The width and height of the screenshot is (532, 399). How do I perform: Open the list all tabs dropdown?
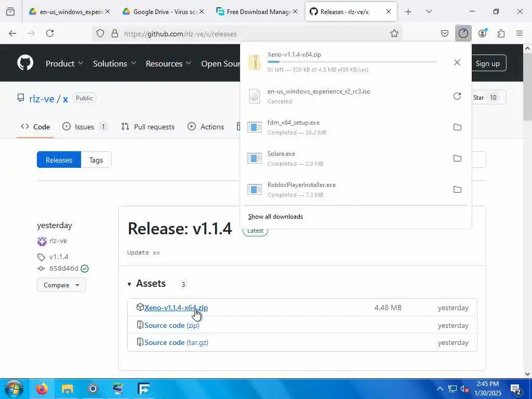(429, 11)
